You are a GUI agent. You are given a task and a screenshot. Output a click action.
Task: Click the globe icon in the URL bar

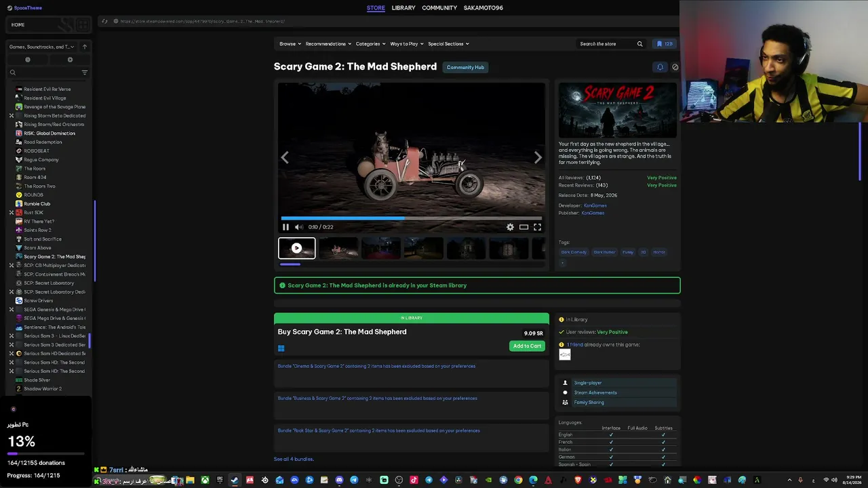click(116, 21)
